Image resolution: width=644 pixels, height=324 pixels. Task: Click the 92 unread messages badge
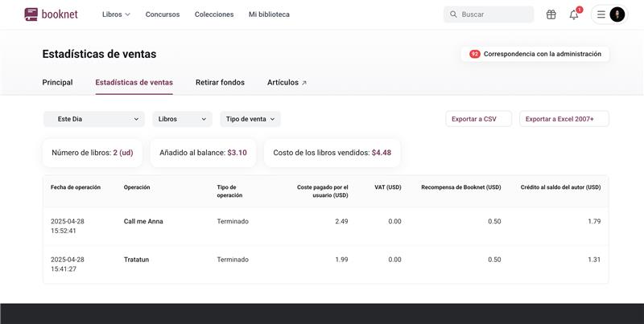pos(475,54)
